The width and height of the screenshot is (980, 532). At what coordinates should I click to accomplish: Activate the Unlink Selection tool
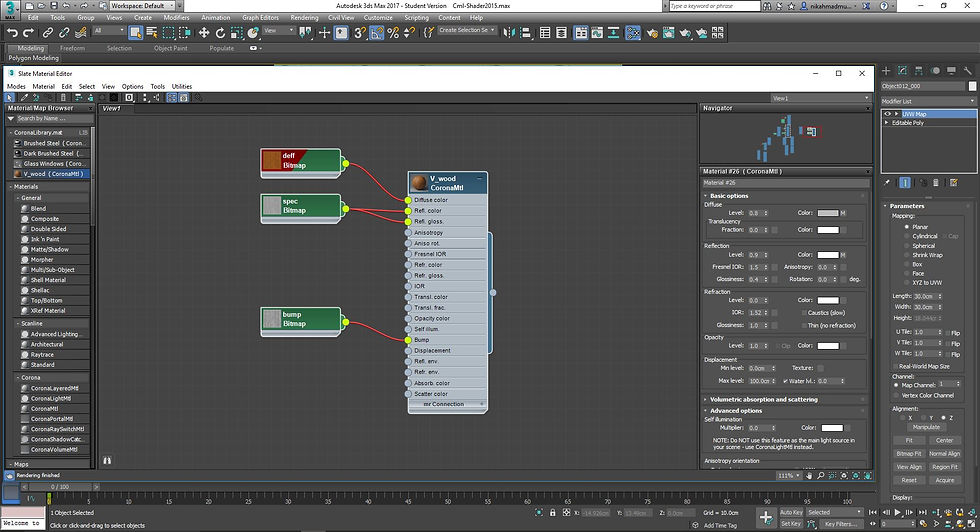tap(64, 33)
